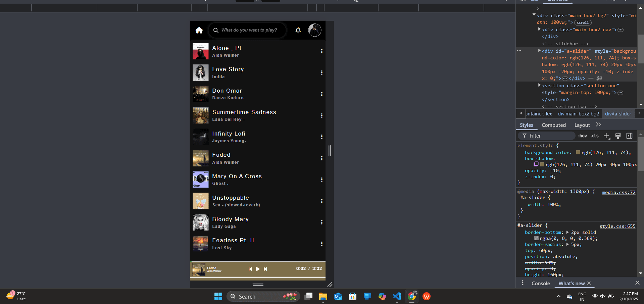Open the Home icon in the music player
Screen dimensions: 644x304
tap(199, 30)
